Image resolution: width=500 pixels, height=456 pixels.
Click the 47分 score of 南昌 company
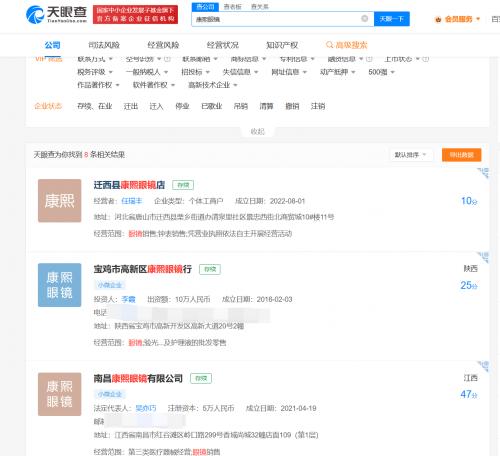click(469, 394)
